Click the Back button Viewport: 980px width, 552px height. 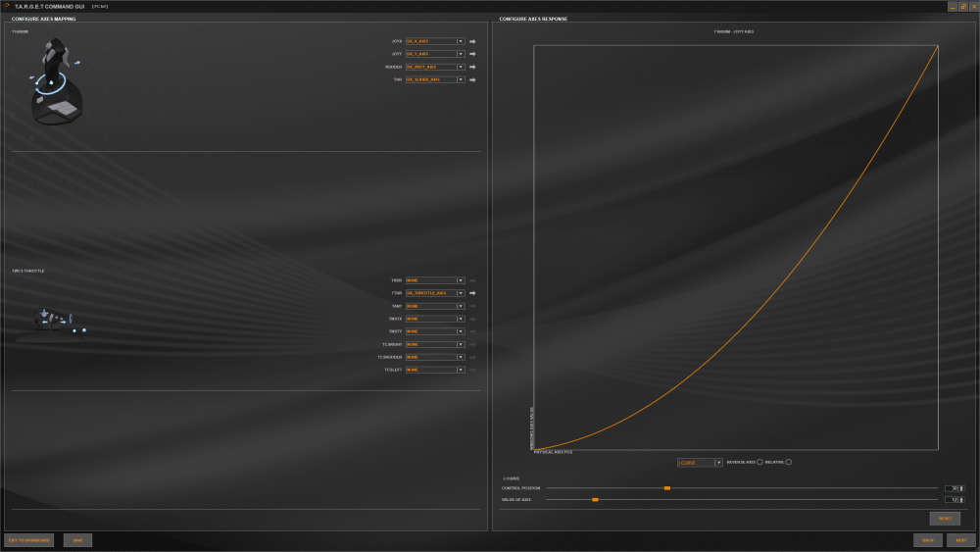click(x=928, y=540)
